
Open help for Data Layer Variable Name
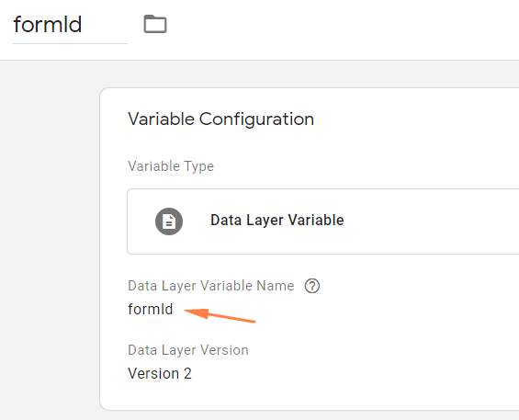click(311, 286)
